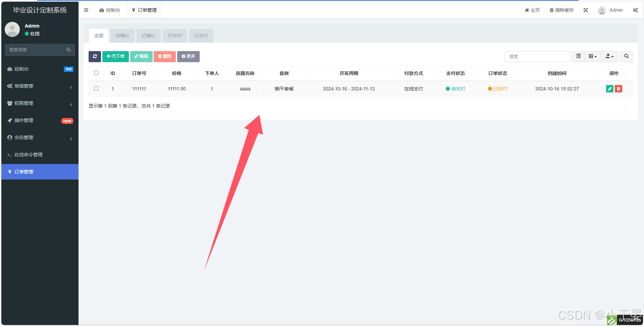Click the red trash icon in row 1
644x326 pixels.
pyautogui.click(x=618, y=89)
